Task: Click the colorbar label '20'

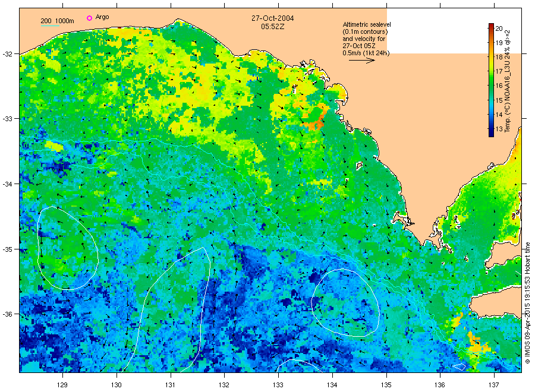Action: point(499,29)
